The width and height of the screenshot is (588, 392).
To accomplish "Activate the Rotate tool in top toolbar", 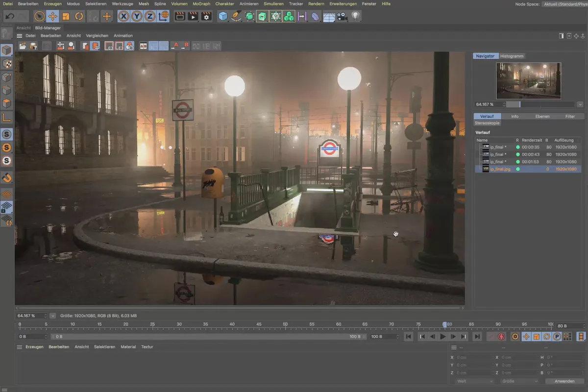I will point(79,16).
